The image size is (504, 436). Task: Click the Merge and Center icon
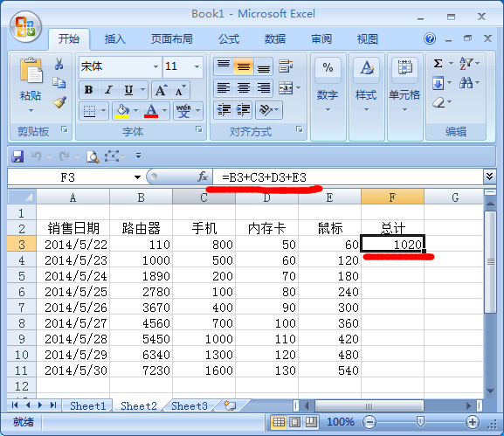(286, 87)
